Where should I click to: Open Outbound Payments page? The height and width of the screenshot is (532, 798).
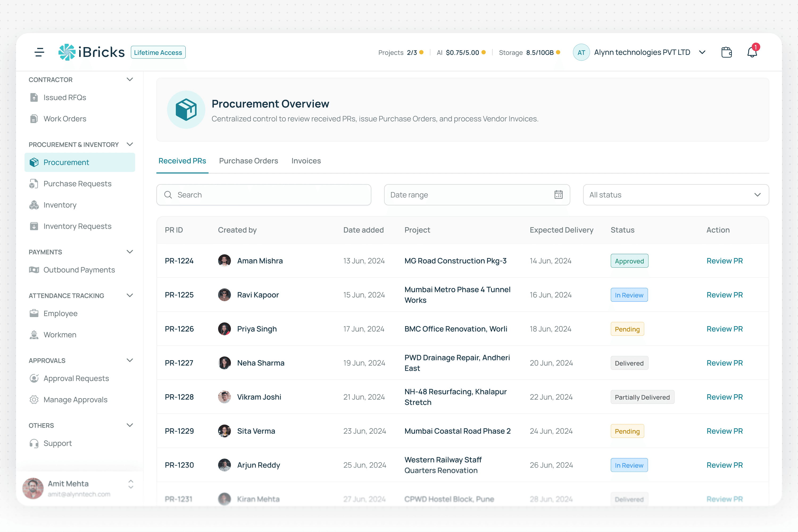click(x=80, y=270)
